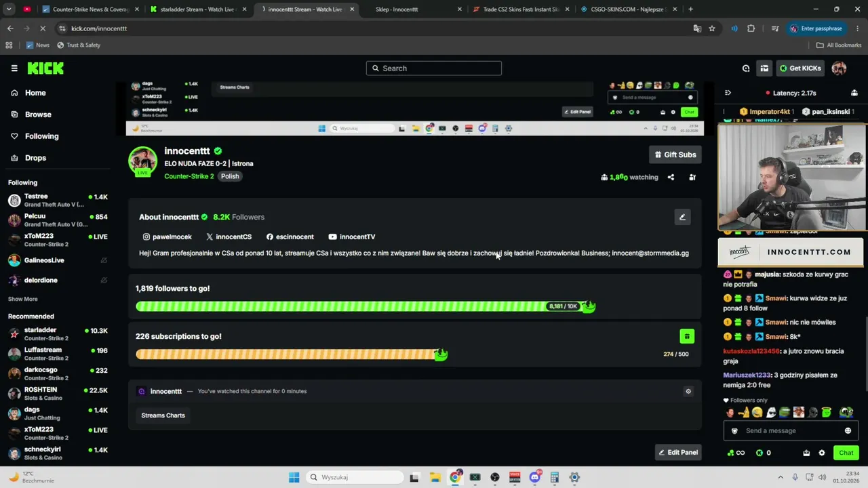Click the Get KICKs button

800,68
